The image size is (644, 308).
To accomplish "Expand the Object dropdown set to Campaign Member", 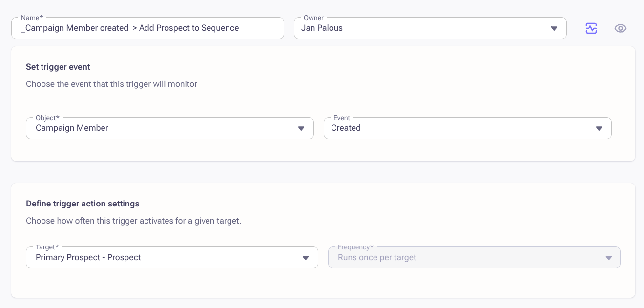I will 161,128.
